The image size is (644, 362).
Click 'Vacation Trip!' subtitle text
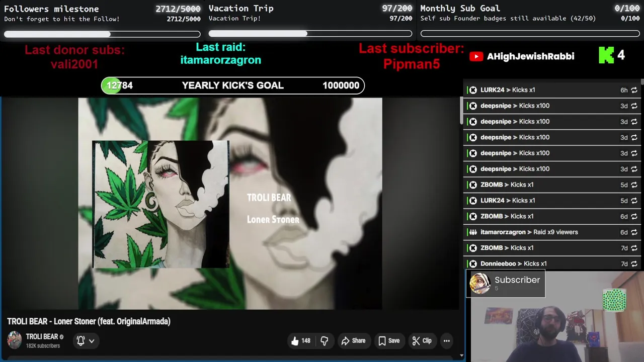tap(235, 19)
